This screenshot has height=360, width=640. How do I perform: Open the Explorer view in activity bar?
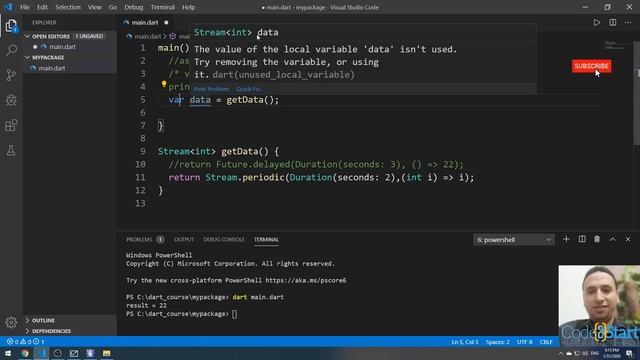tap(11, 26)
